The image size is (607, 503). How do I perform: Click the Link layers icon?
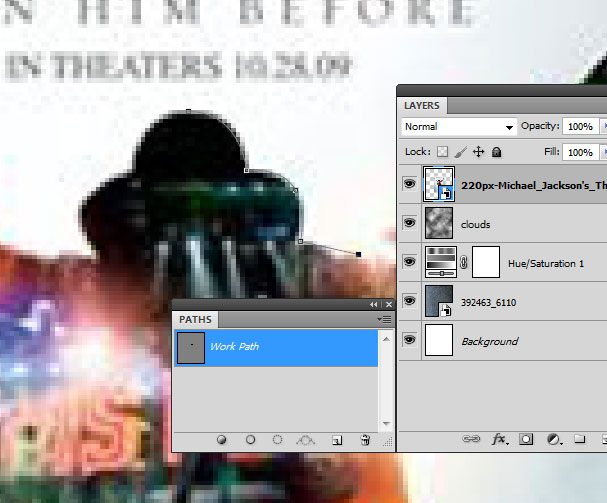[471, 439]
